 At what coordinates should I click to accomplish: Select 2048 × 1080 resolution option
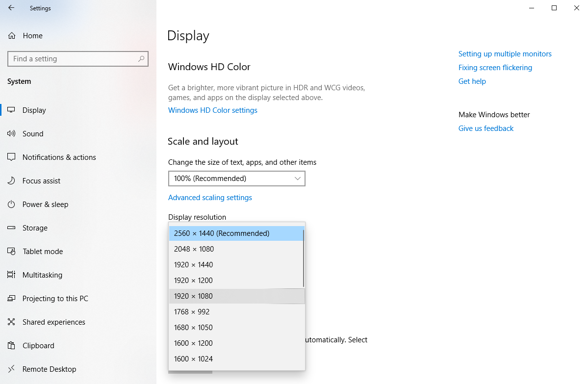pyautogui.click(x=237, y=249)
